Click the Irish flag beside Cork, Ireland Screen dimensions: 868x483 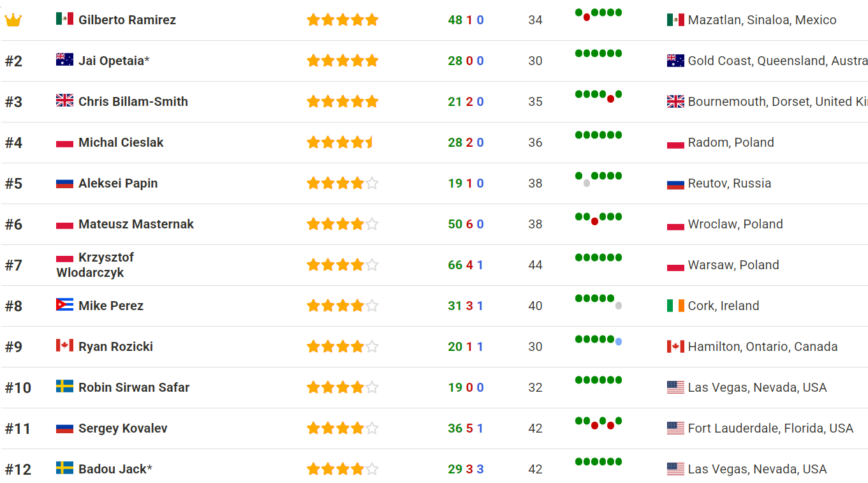675,306
